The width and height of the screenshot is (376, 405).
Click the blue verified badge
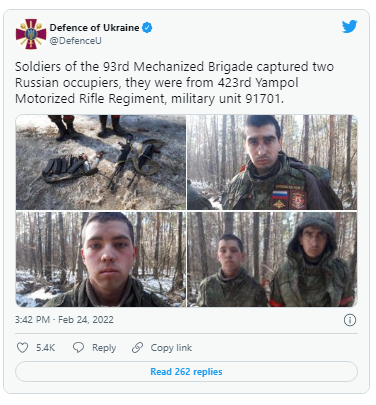click(147, 28)
